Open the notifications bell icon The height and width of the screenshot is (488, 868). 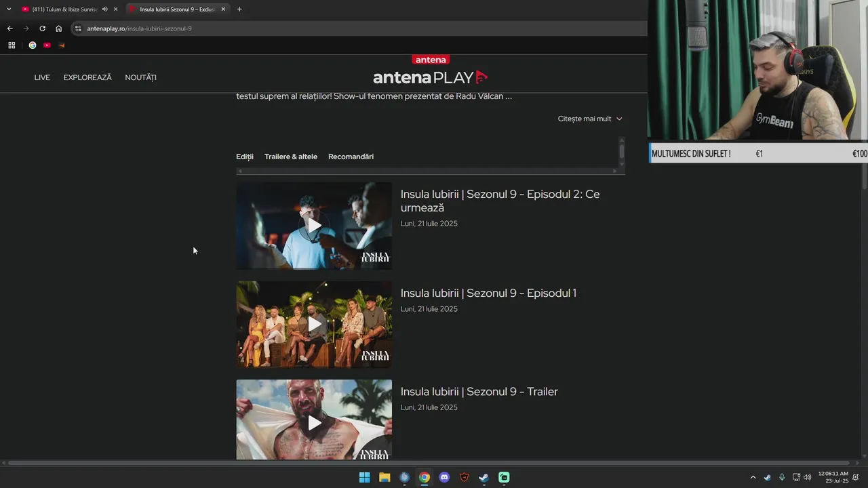click(x=856, y=477)
